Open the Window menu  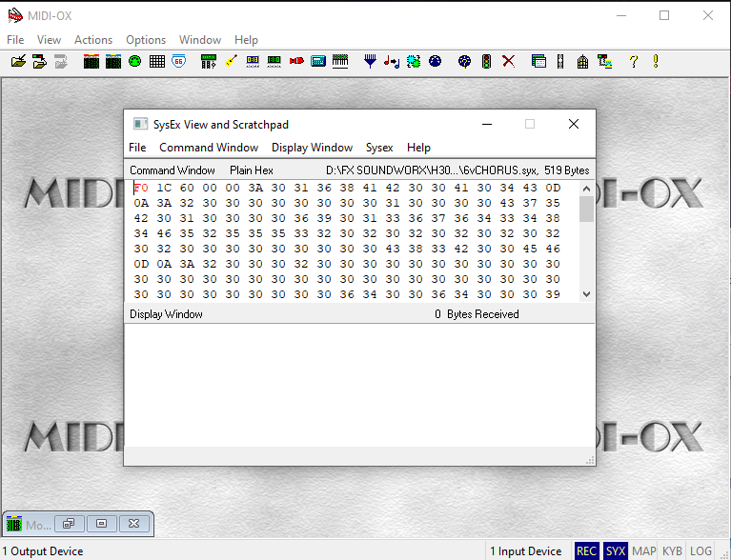200,40
